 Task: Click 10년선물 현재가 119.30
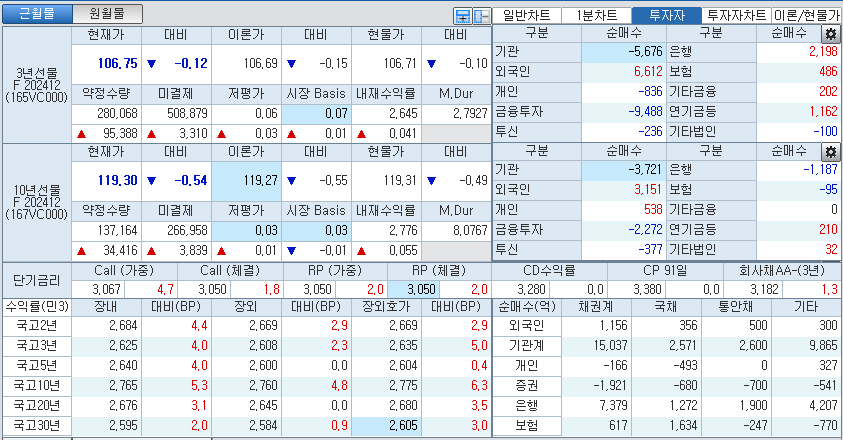tap(106, 180)
